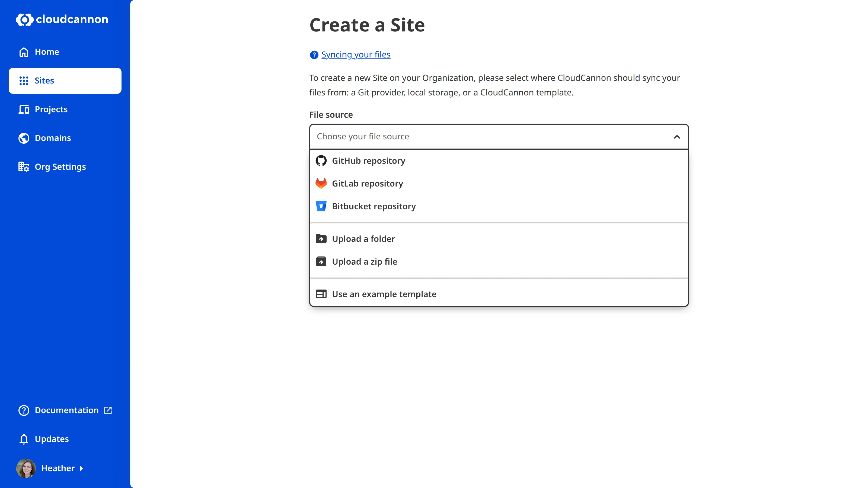Choose Upload a zip file option

point(499,261)
